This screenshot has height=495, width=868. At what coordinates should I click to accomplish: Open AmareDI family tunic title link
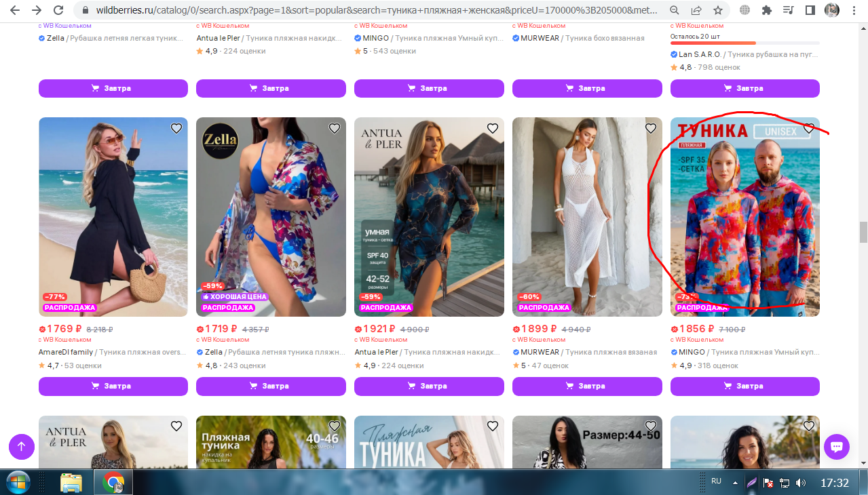[111, 353]
